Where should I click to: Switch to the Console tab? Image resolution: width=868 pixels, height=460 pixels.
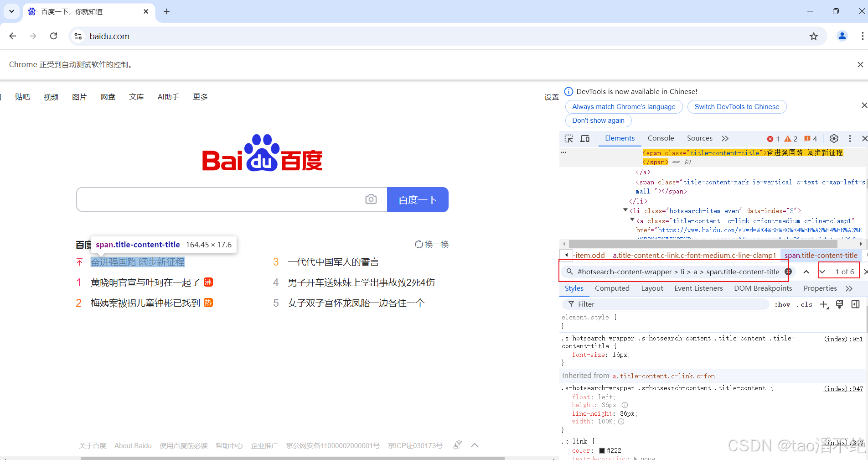coord(661,138)
